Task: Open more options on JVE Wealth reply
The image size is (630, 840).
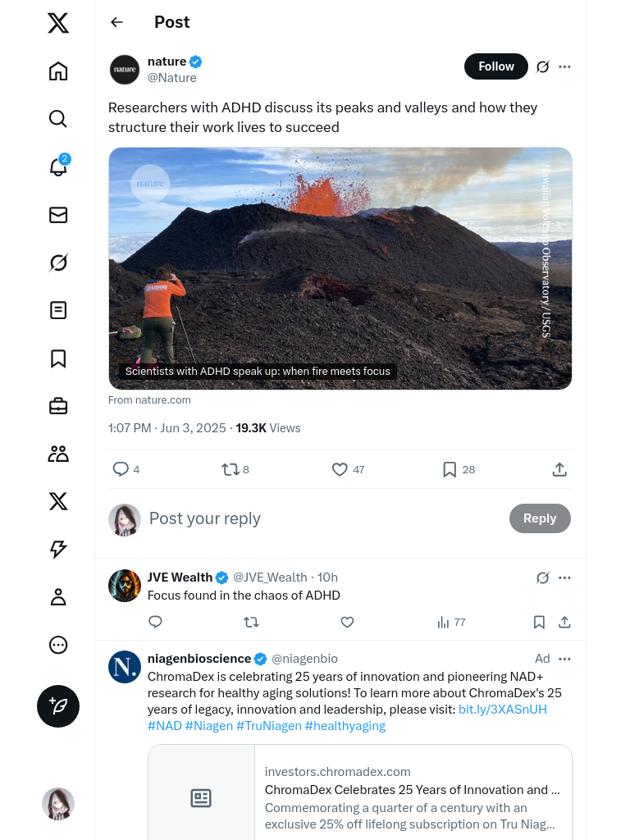Action: pos(564,577)
